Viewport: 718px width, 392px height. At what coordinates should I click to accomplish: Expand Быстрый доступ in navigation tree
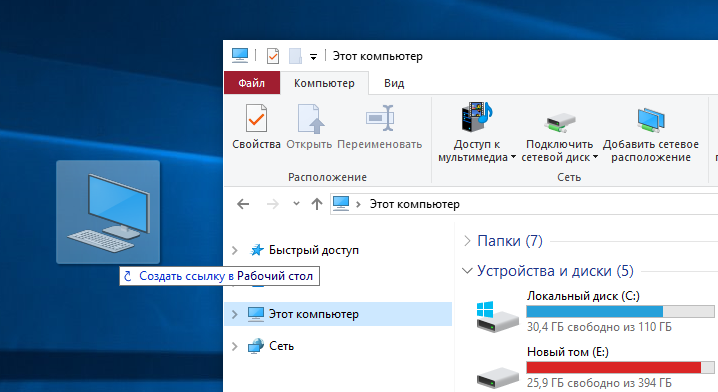[234, 250]
